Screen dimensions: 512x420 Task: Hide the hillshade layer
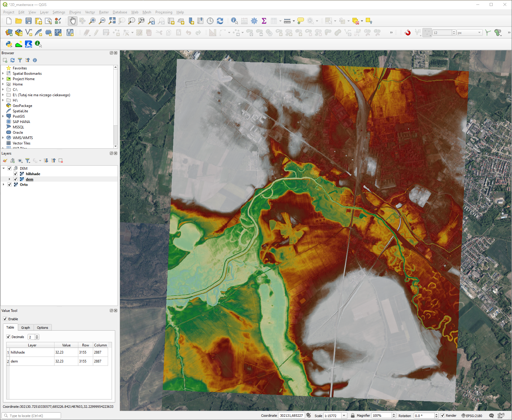(x=15, y=174)
